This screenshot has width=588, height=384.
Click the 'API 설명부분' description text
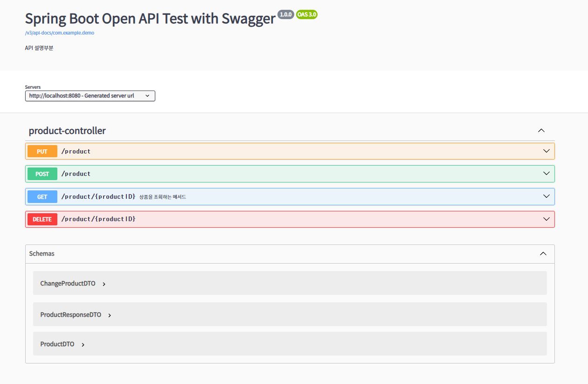click(39, 48)
